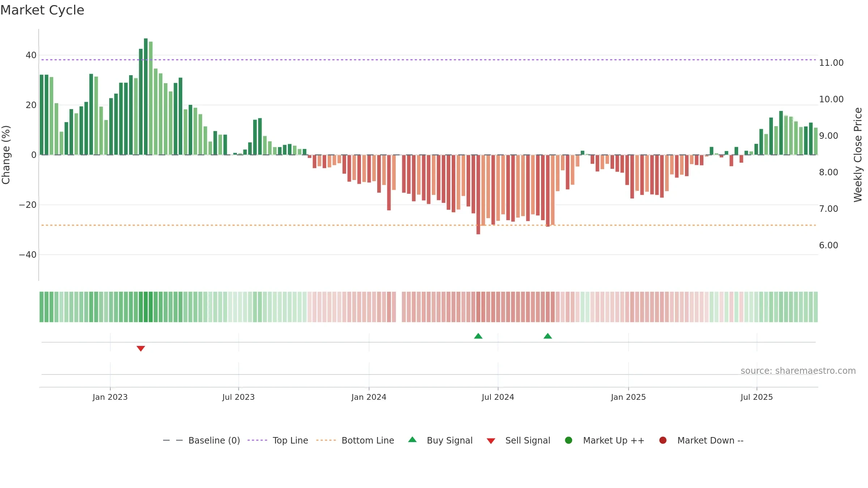Hide the Top Line legend series

[x=278, y=440]
